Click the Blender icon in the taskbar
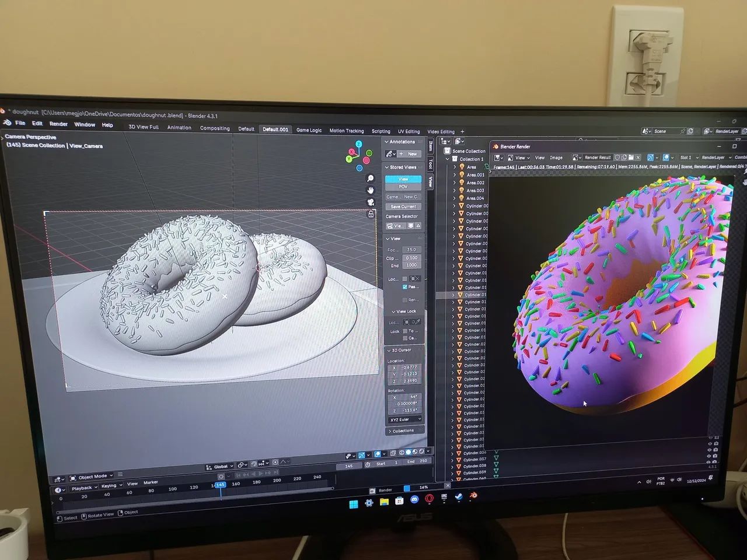747x560 pixels. point(473,495)
